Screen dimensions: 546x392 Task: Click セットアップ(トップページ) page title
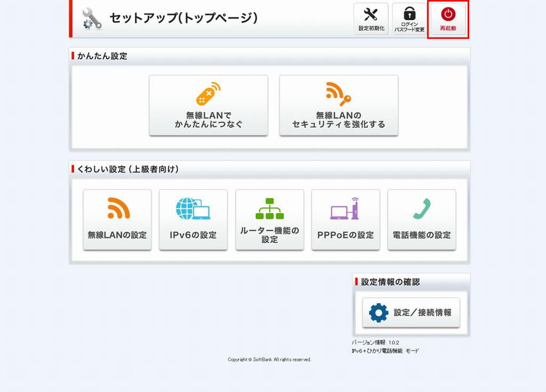183,18
